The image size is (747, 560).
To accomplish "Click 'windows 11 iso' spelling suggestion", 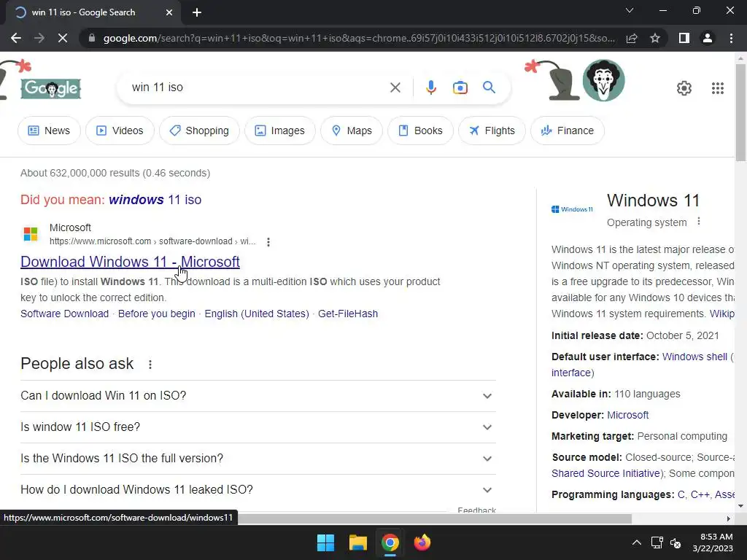I will point(155,200).
